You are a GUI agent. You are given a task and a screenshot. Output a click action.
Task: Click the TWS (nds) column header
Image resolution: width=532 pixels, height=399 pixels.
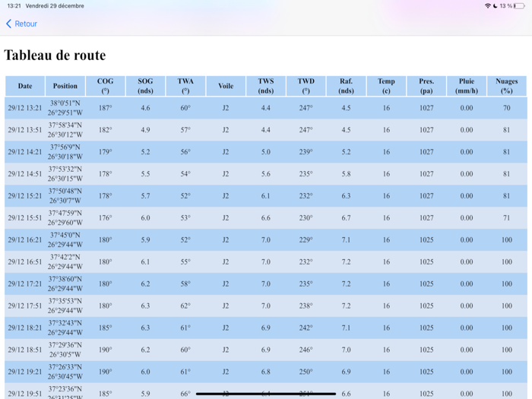pyautogui.click(x=266, y=86)
